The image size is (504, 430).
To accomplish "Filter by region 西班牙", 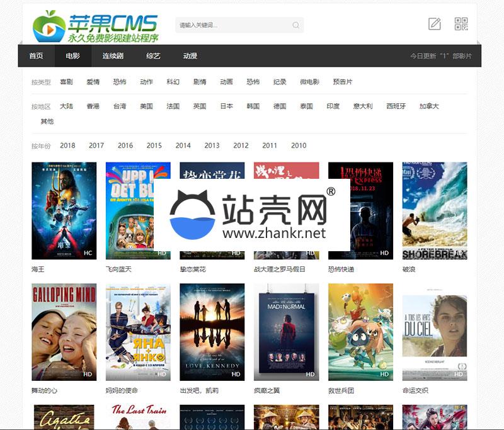I will click(396, 106).
